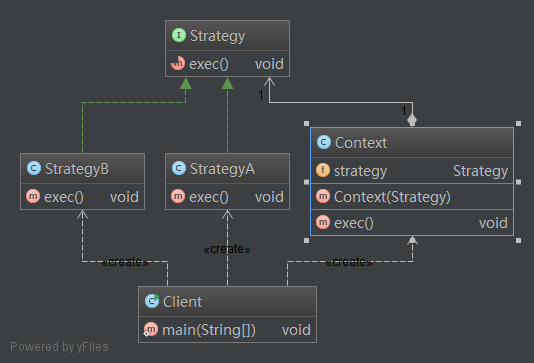Screen dimensions: 534x363
Task: Click the Context class icon
Action: pyautogui.click(x=324, y=142)
